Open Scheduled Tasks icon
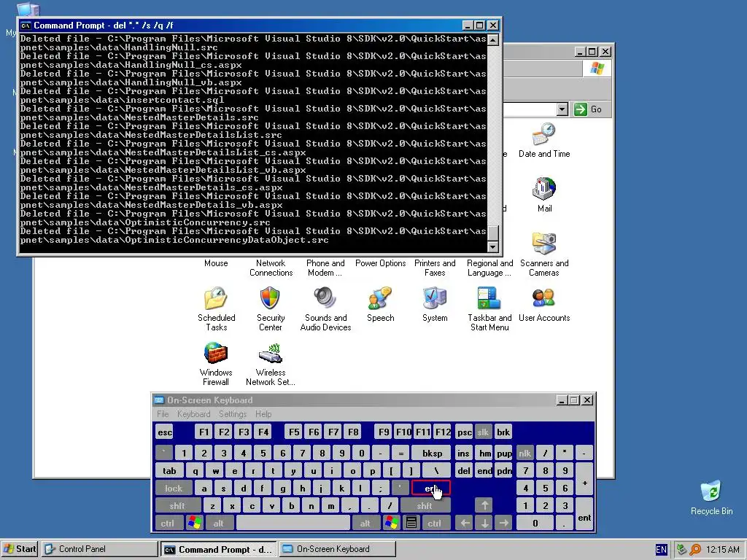 (x=216, y=298)
